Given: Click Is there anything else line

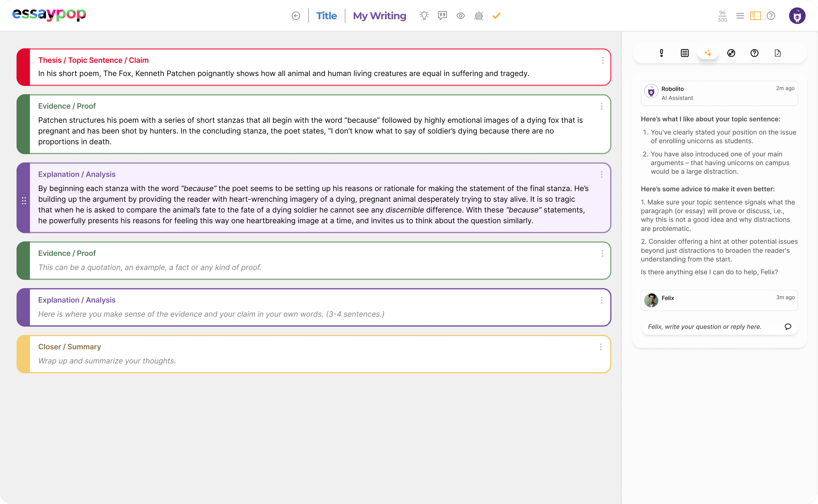Looking at the screenshot, I should coord(709,272).
